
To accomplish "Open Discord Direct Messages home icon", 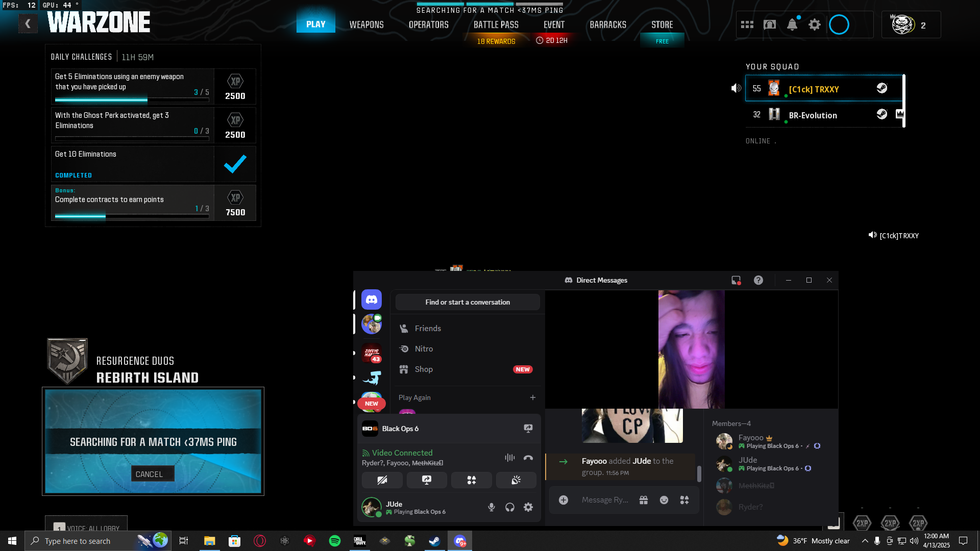I will (372, 299).
